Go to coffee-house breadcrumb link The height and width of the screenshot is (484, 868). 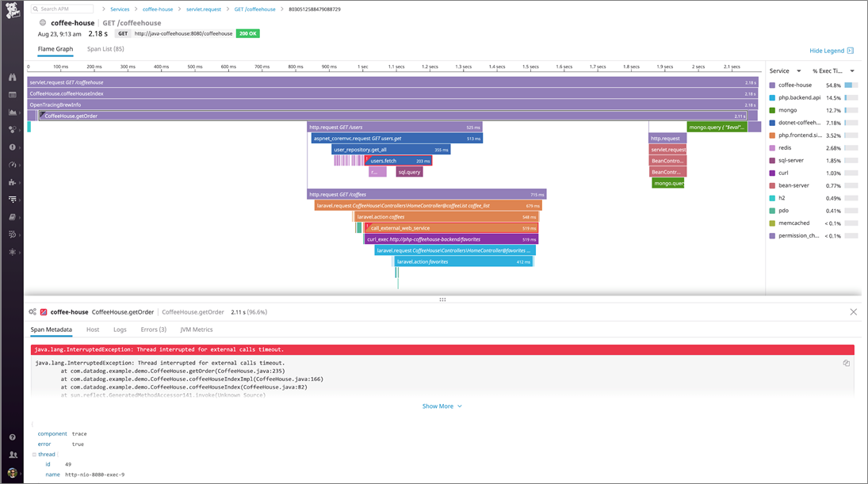[x=158, y=9]
